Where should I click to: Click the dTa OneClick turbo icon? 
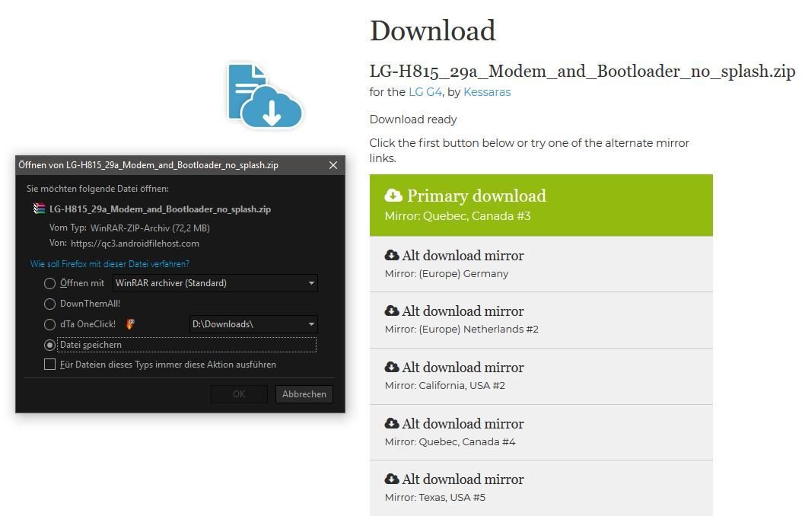pyautogui.click(x=130, y=323)
